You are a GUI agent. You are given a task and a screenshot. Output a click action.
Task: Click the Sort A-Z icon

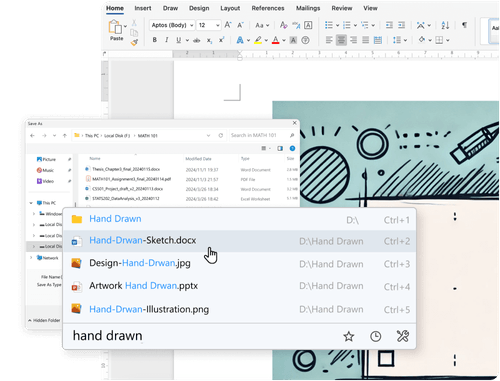click(445, 25)
